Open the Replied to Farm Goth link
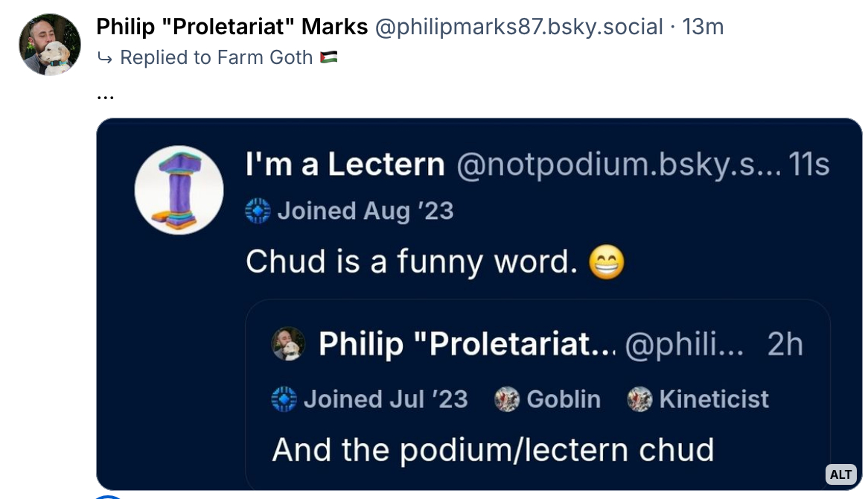 [216, 58]
